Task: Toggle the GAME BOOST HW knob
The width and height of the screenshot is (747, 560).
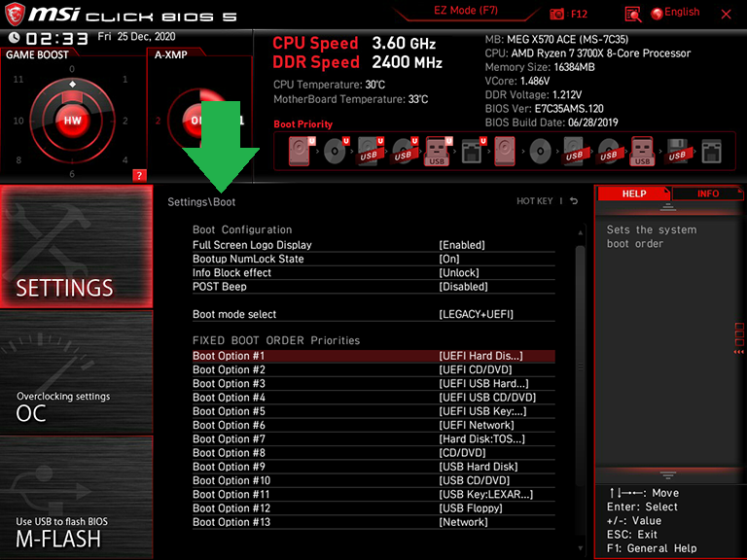Action: [x=72, y=120]
